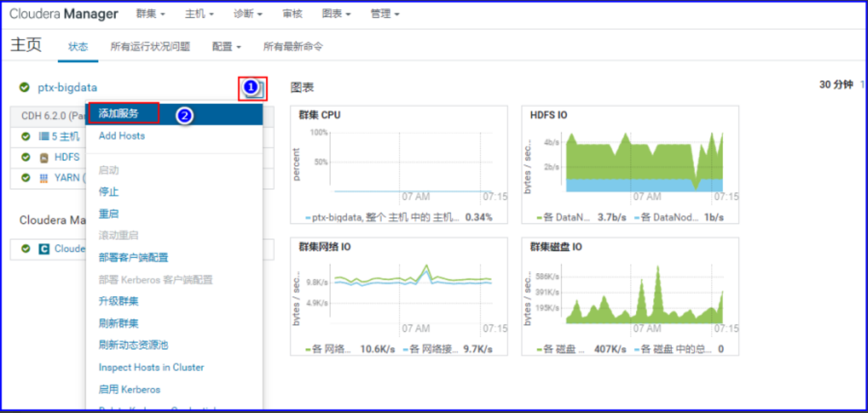The image size is (868, 413).
Task: Switch to the 所有运行状况问题 tab
Action: pos(150,47)
